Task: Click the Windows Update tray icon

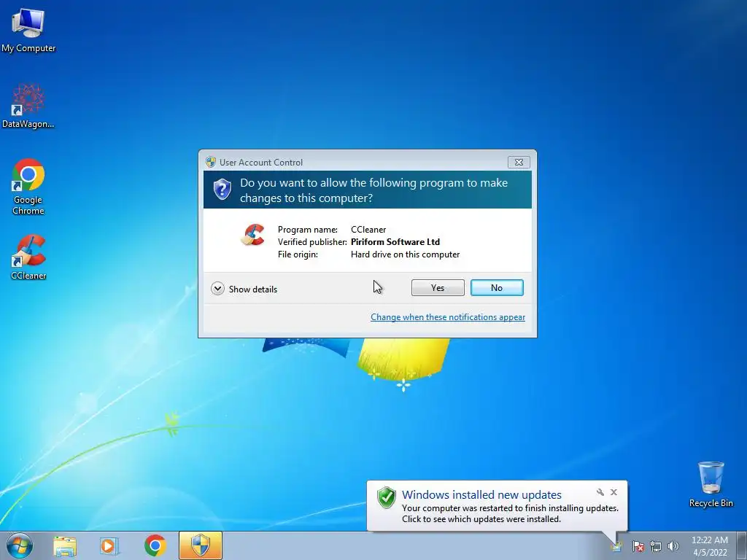Action: click(x=617, y=546)
